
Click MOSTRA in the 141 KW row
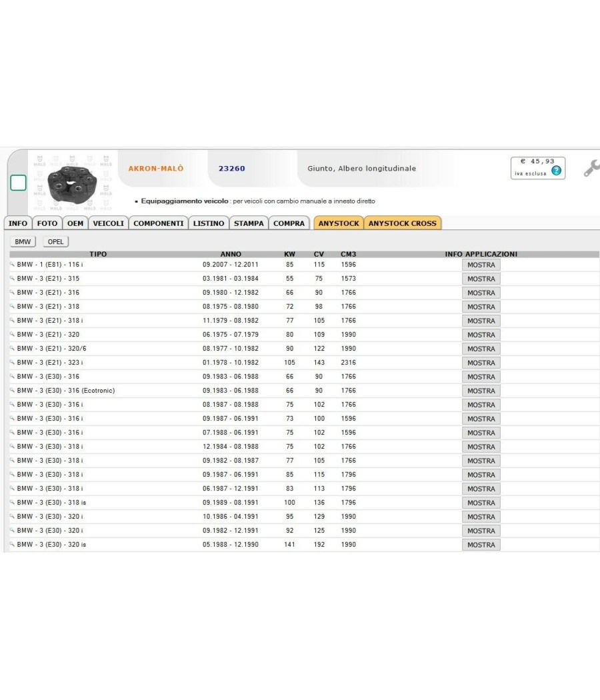tap(481, 545)
